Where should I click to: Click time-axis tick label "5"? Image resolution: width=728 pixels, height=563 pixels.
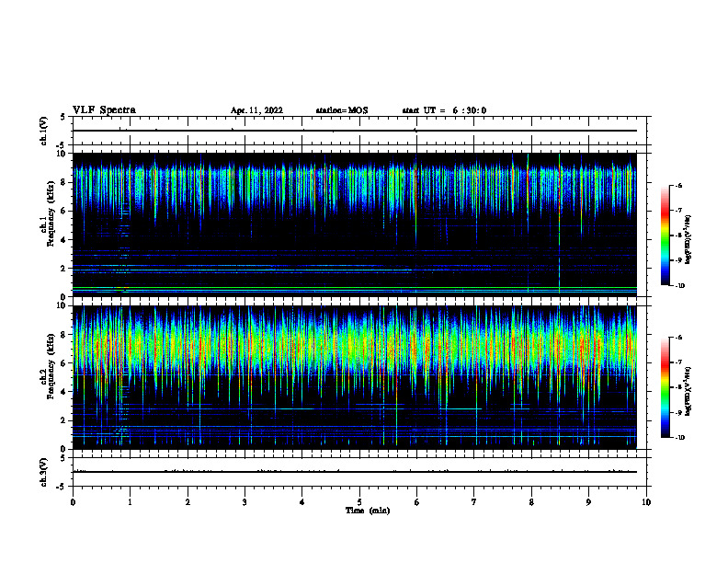point(359,502)
